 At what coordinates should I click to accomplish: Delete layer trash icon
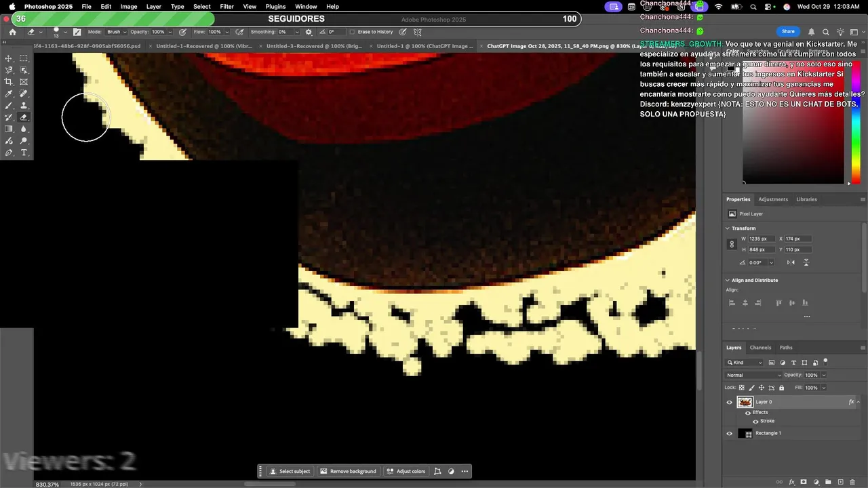pyautogui.click(x=852, y=483)
